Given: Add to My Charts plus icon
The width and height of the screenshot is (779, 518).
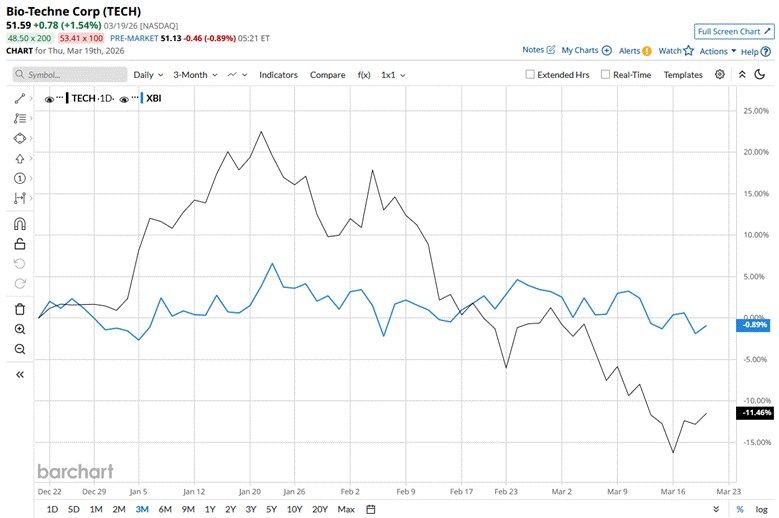Looking at the screenshot, I should (x=607, y=50).
